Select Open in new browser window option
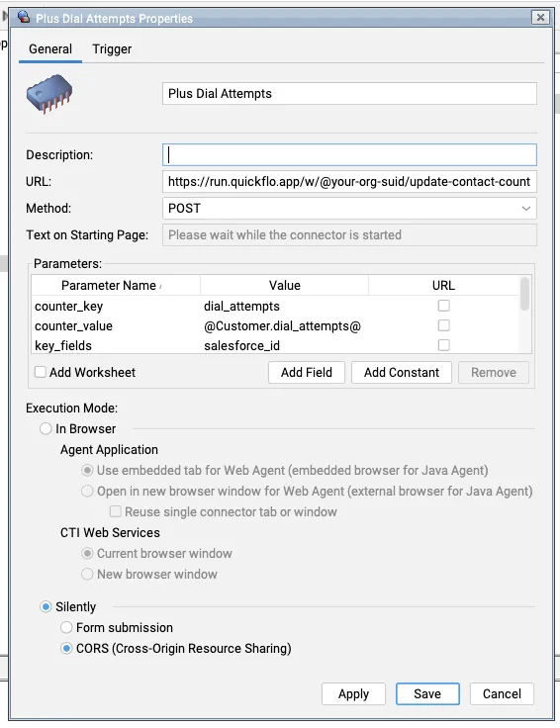Image resolution: width=560 pixels, height=728 pixels. click(x=87, y=492)
